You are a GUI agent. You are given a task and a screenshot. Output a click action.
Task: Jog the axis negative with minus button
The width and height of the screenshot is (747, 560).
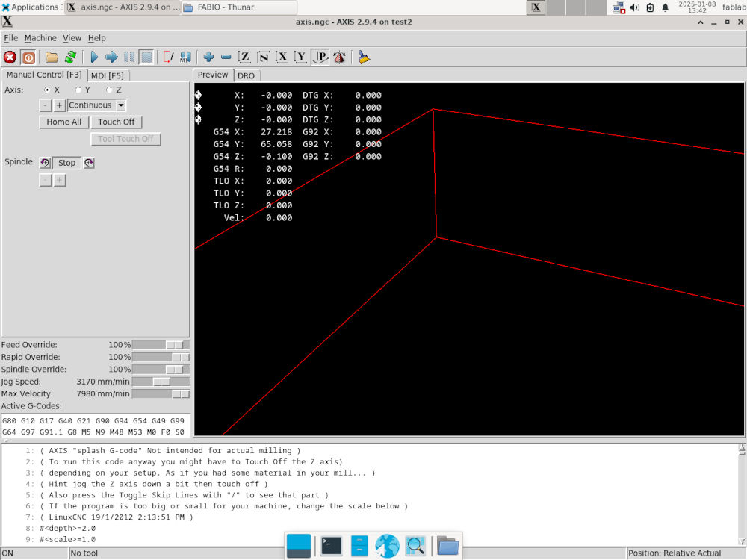46,105
